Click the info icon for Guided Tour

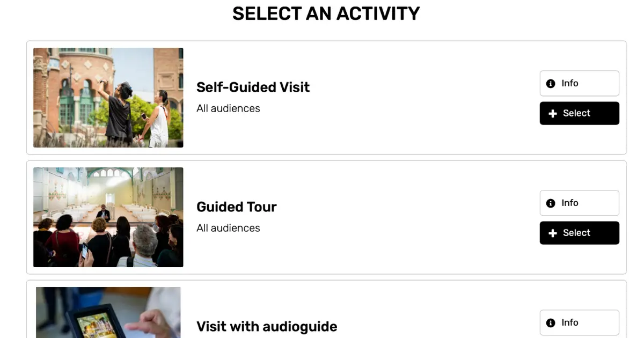pos(550,203)
